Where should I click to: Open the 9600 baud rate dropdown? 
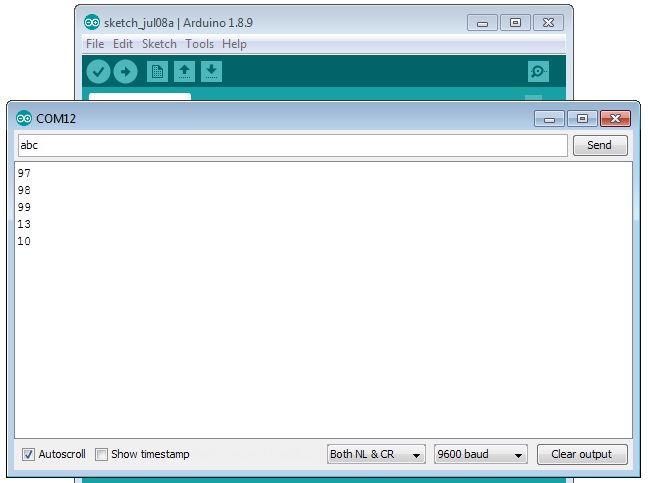coord(481,454)
